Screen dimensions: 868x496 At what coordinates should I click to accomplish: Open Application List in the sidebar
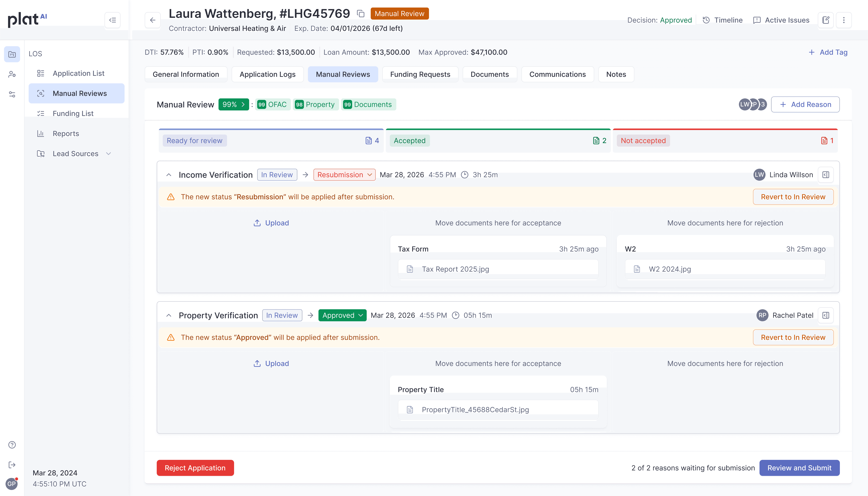click(x=76, y=73)
